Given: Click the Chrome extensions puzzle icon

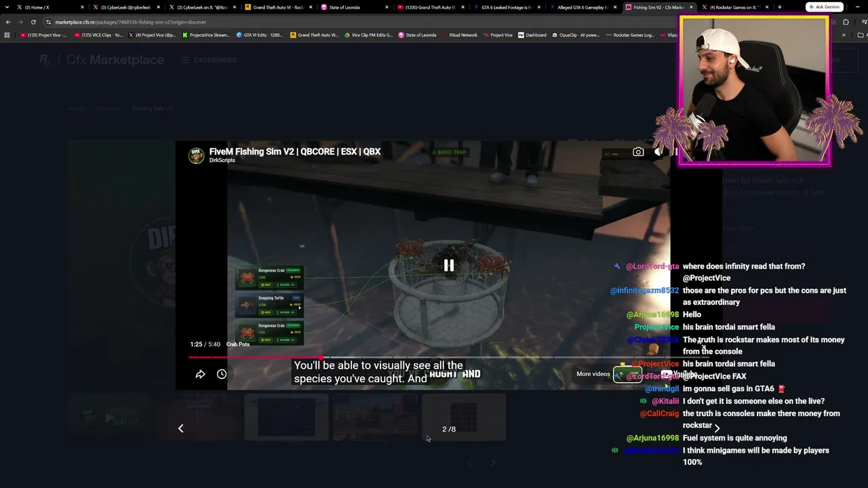Looking at the screenshot, I should [x=846, y=22].
